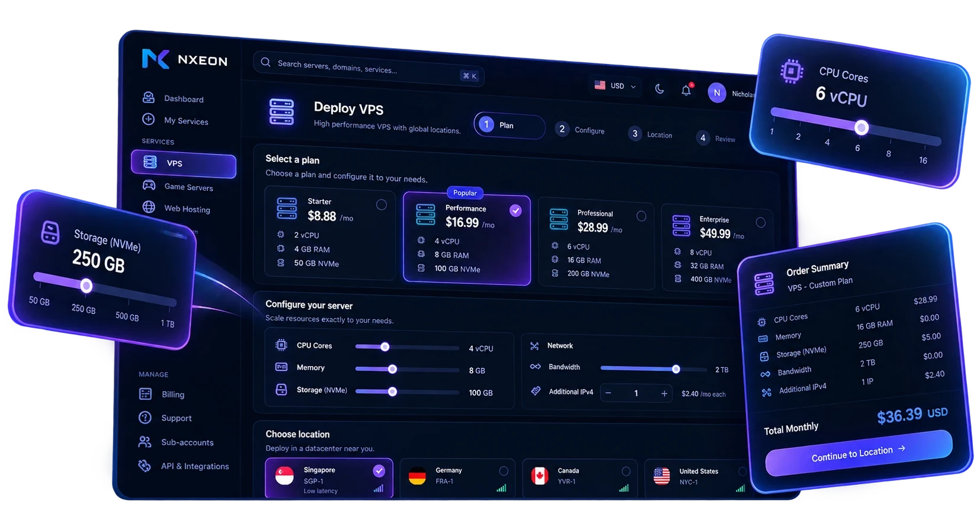This screenshot has height=532, width=980.
Task: Adjust the Bandwidth slider handle
Action: pyautogui.click(x=676, y=369)
